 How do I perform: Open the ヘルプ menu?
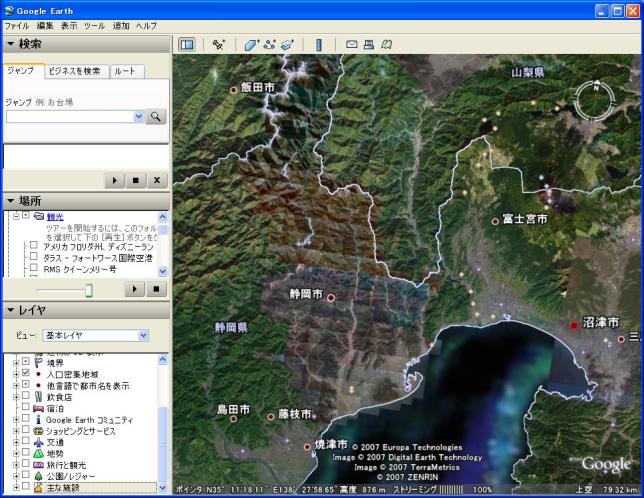(147, 26)
